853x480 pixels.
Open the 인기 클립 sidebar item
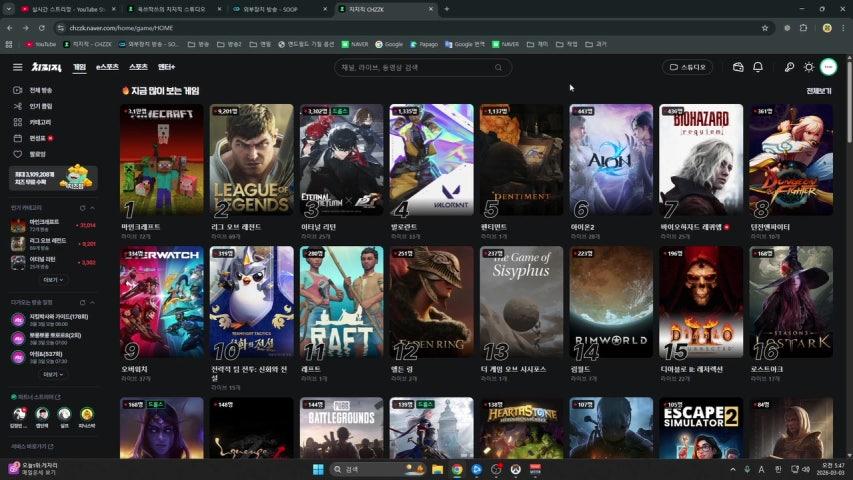click(41, 106)
